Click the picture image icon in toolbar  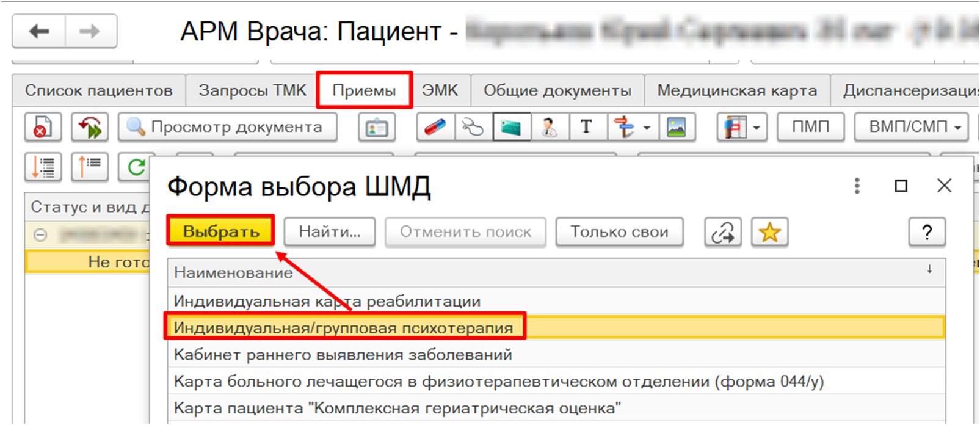(x=676, y=128)
